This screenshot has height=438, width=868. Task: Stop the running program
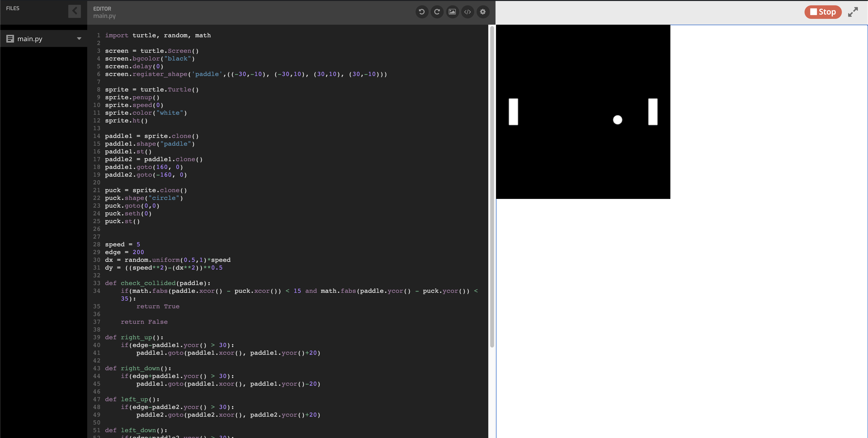point(823,12)
